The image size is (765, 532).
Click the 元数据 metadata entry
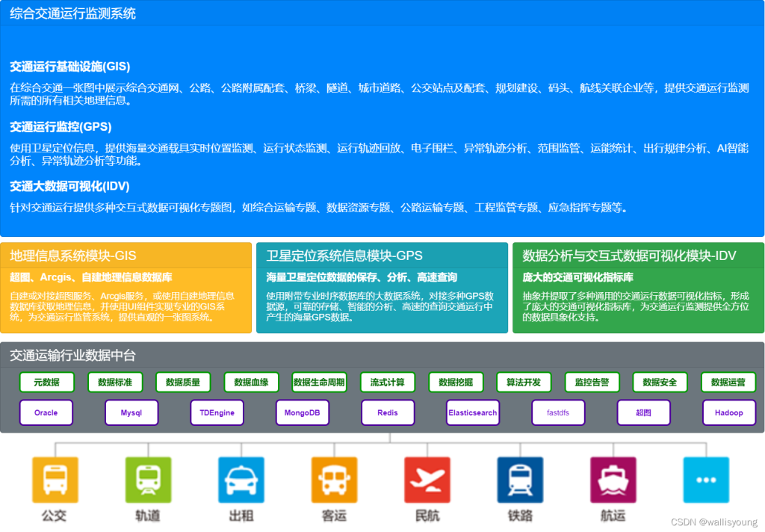tap(47, 382)
